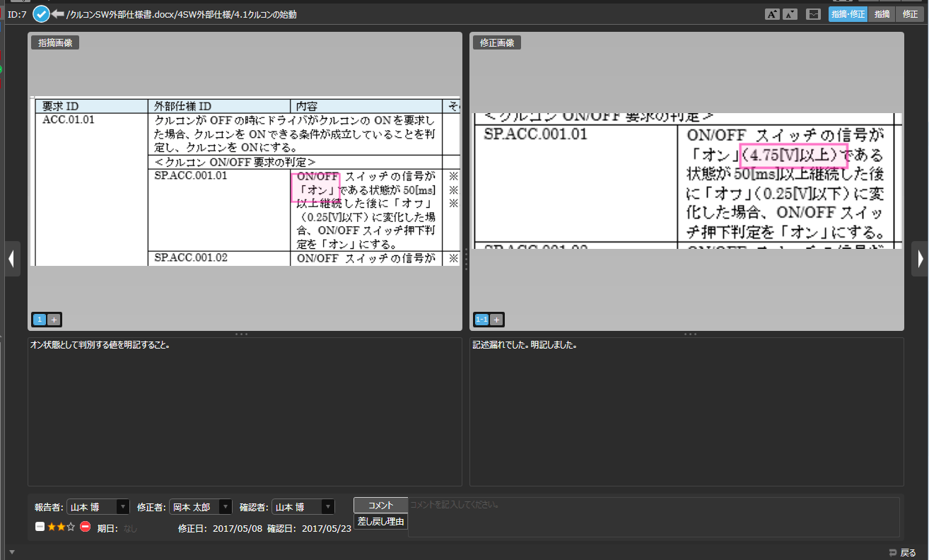929x560 pixels.
Task: Click the 差し戻し理由 button
Action: pos(380,521)
